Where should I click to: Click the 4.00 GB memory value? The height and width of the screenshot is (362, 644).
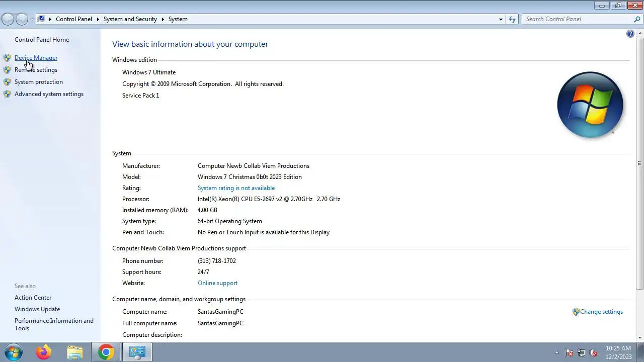(207, 210)
